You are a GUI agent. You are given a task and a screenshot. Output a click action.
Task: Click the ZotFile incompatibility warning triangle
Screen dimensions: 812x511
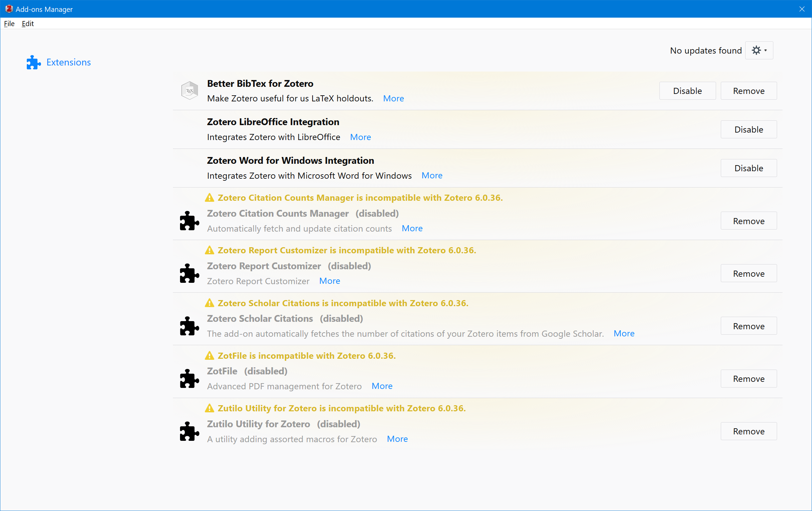point(210,356)
